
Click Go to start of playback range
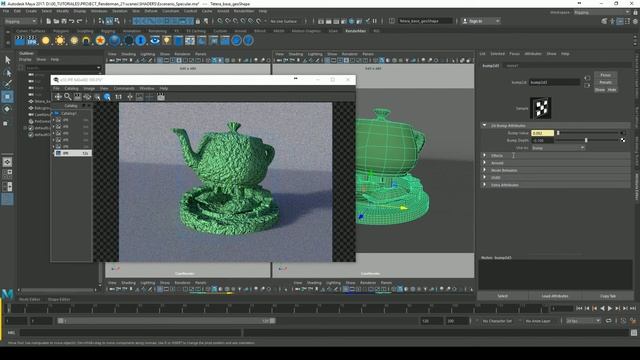coord(579,309)
